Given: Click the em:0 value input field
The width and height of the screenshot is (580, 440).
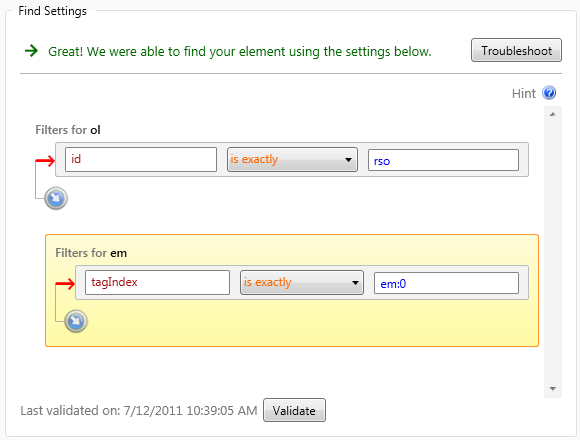Looking at the screenshot, I should pyautogui.click(x=446, y=283).
